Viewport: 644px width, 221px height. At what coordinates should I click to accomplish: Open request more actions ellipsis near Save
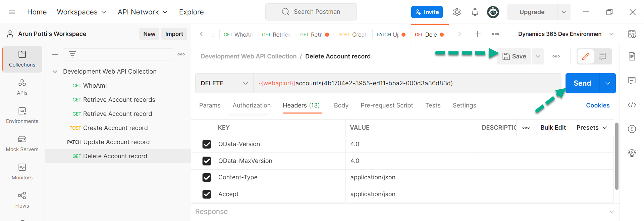(556, 56)
